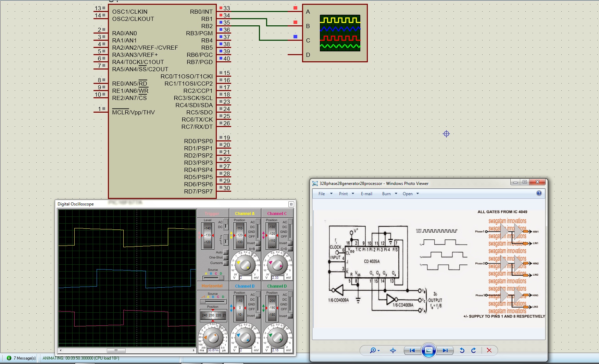Click Channel B volts-per-division knob
The height and width of the screenshot is (364, 599).
(x=245, y=338)
